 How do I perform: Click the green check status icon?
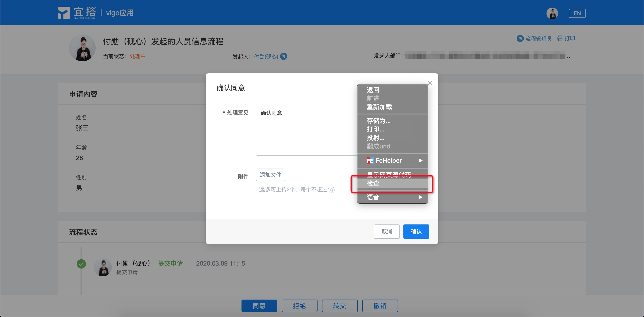pos(81,264)
